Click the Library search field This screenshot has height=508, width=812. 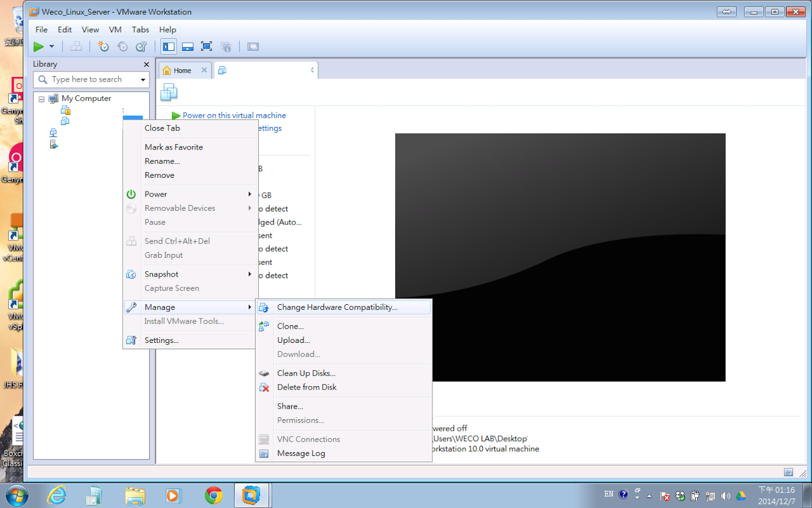coord(91,79)
